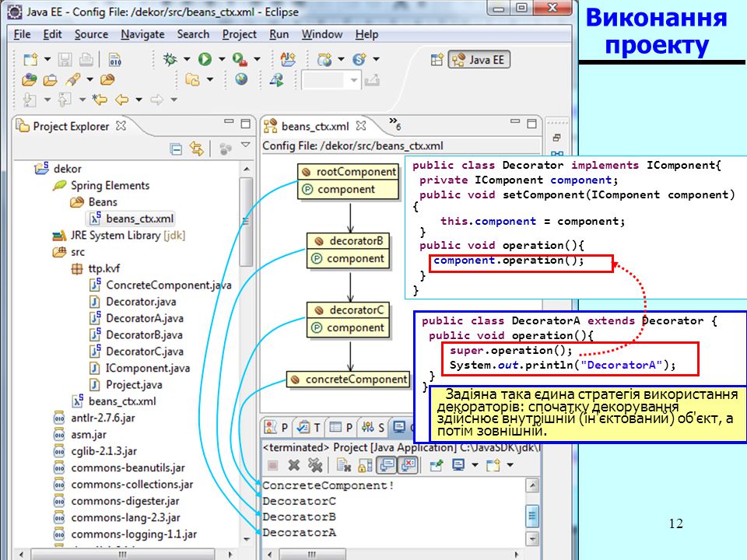The width and height of the screenshot is (747, 560).
Task: Click the Last Edit Location arrow icon
Action: (100, 100)
